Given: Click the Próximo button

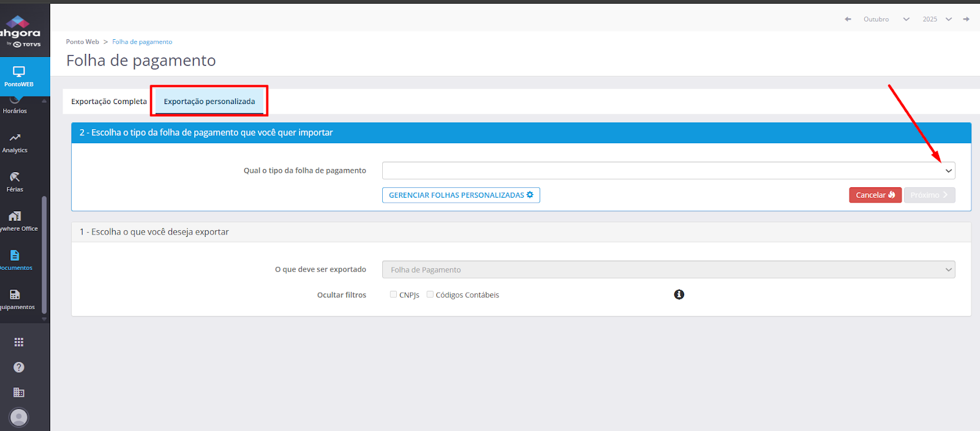Looking at the screenshot, I should pyautogui.click(x=929, y=195).
